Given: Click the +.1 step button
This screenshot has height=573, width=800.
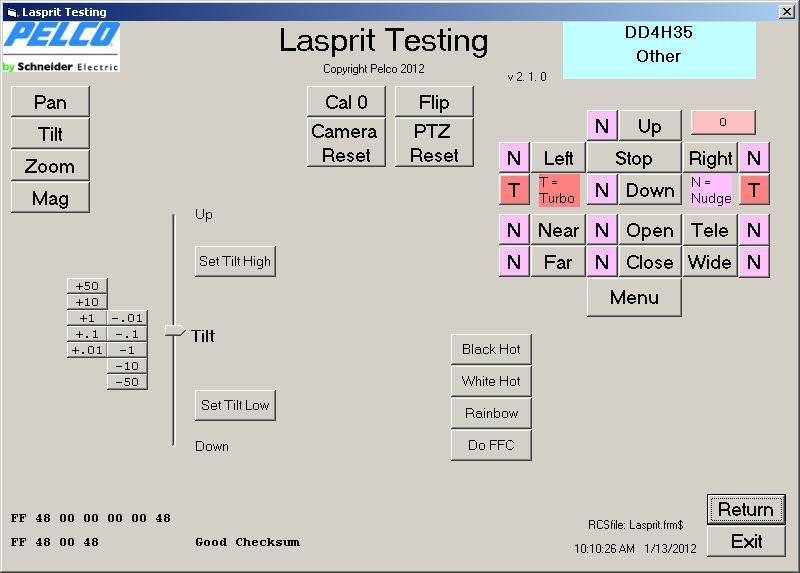Looking at the screenshot, I should [87, 334].
